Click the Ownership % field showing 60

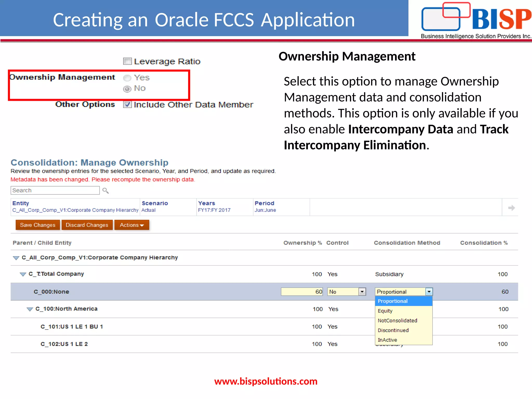tap(302, 292)
